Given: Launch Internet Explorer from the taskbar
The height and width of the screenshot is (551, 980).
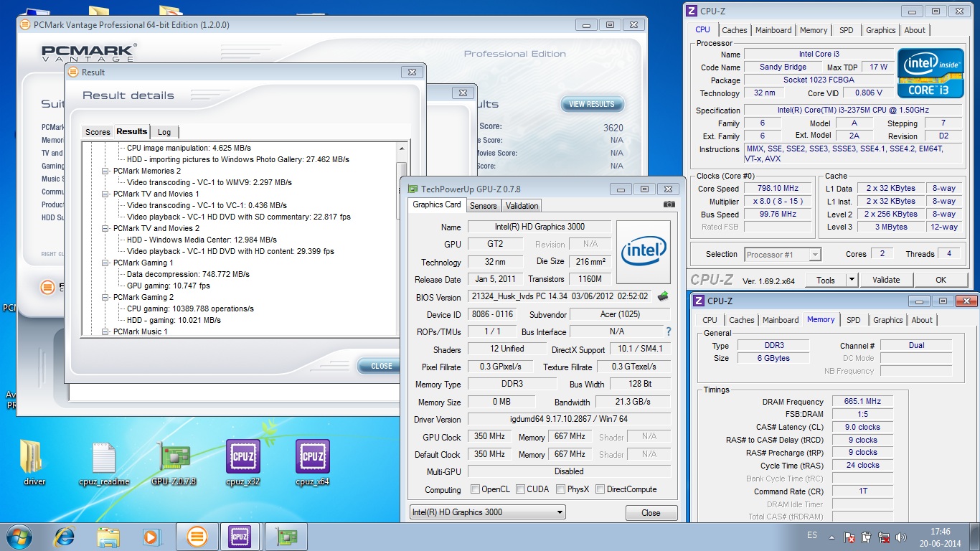Looking at the screenshot, I should pos(65,537).
